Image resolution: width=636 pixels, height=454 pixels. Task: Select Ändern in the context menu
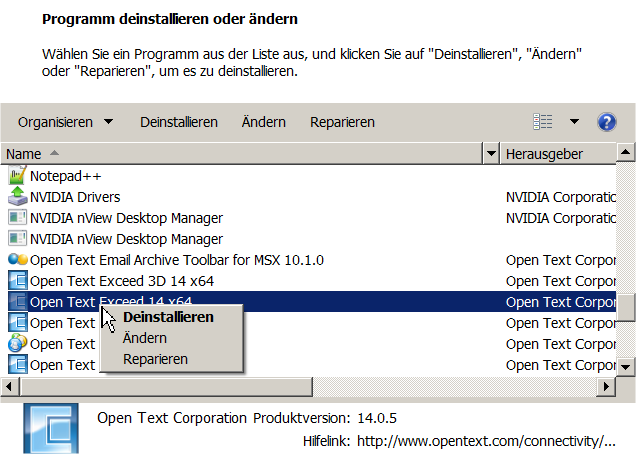[x=145, y=338]
